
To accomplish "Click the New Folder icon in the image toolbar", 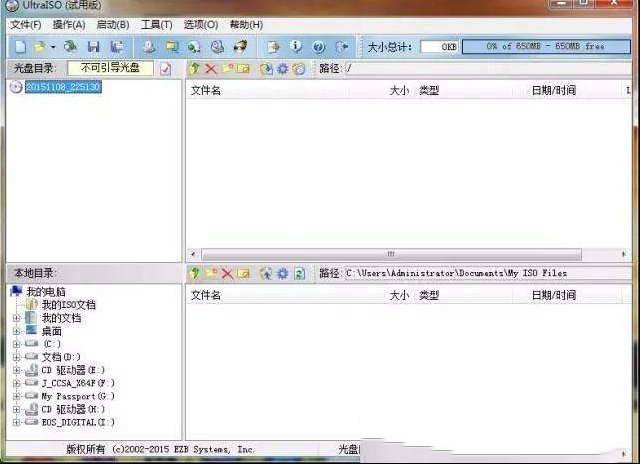I will [227, 69].
